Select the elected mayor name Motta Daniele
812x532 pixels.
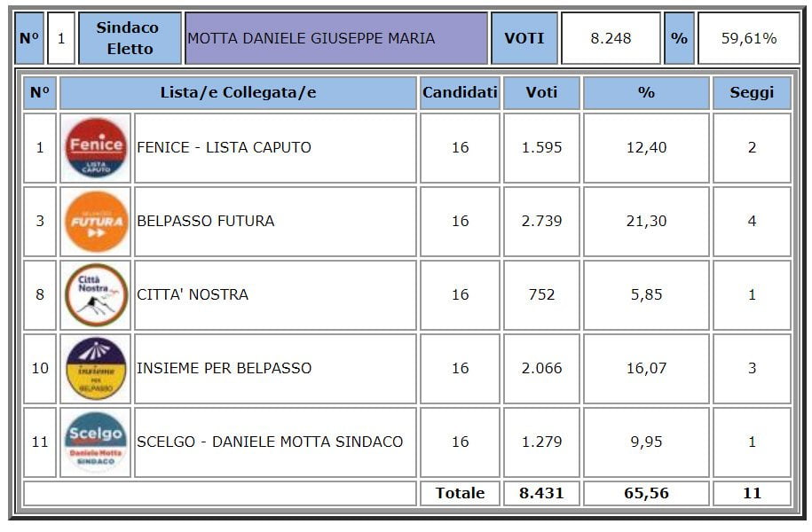pos(311,39)
